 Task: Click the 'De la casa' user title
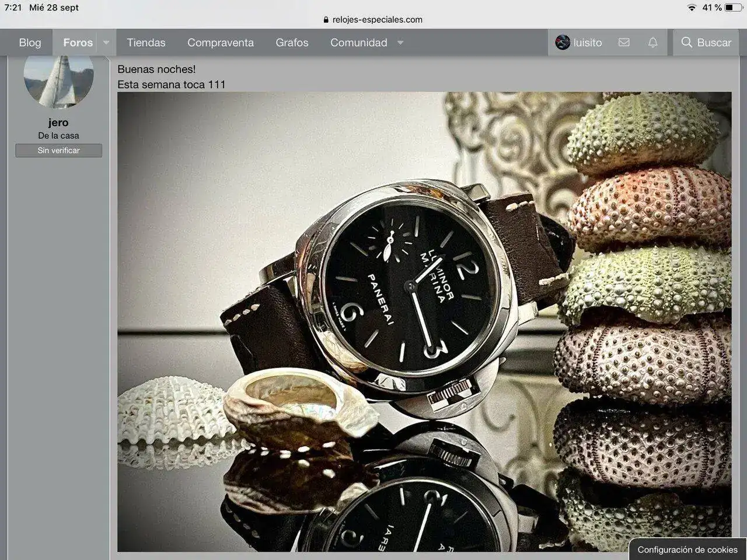[58, 135]
